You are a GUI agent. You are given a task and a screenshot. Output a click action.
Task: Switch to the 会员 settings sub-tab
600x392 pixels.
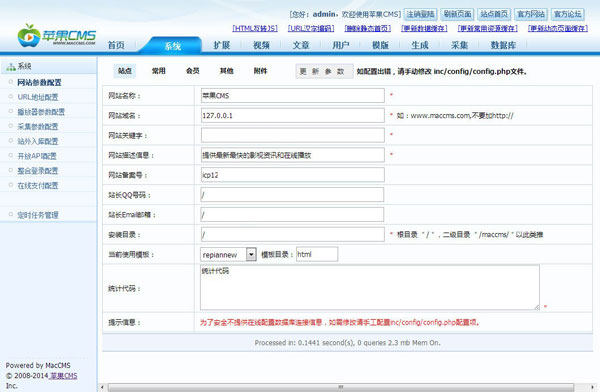tap(192, 71)
